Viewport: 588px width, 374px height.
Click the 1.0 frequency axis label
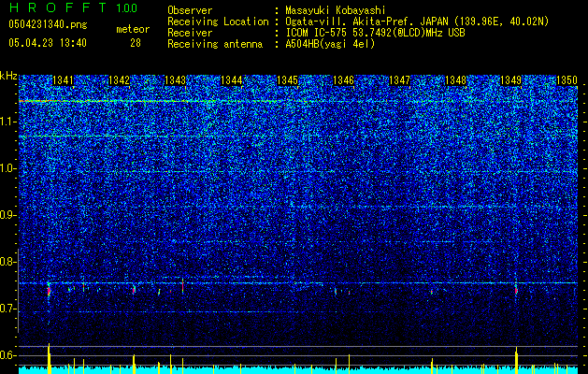[x=8, y=168]
